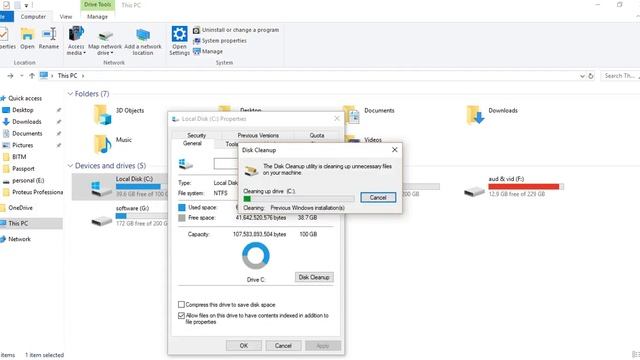Click Quick access header in sidebar

point(24,98)
